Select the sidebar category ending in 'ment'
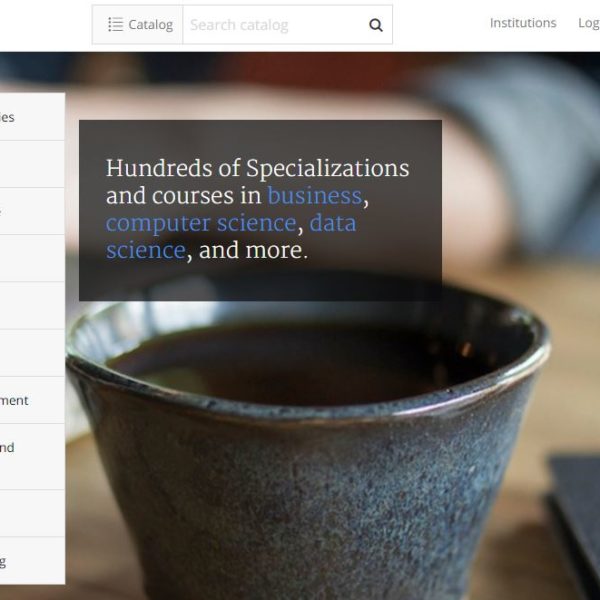This screenshot has height=600, width=600. 32,400
